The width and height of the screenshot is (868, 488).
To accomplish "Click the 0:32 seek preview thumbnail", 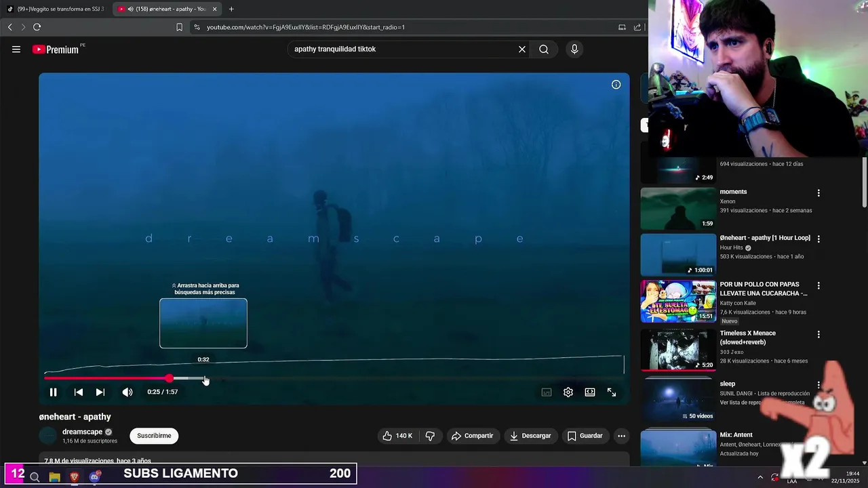I will pyautogui.click(x=203, y=323).
